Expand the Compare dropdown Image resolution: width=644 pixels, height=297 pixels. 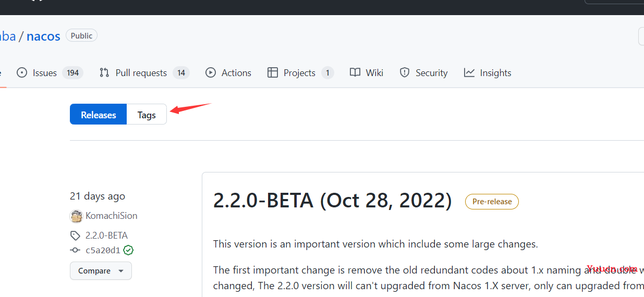[101, 271]
